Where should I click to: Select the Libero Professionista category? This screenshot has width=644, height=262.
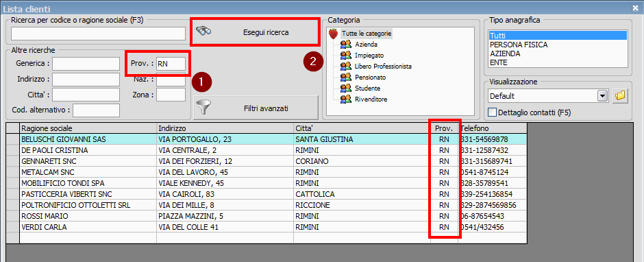(383, 67)
